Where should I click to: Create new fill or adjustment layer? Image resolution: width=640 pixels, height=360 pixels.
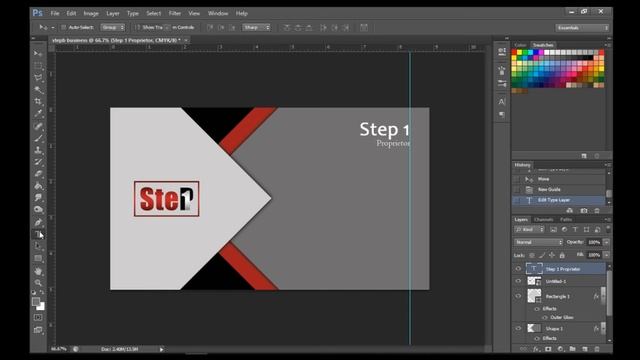click(x=560, y=349)
